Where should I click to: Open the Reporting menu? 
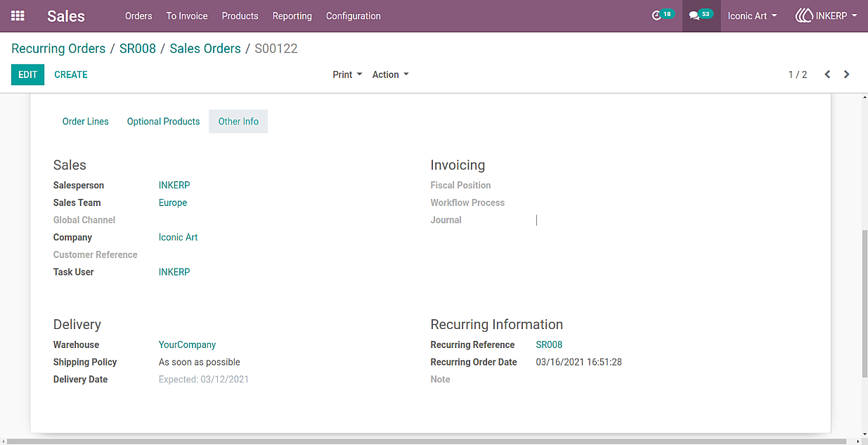click(292, 15)
